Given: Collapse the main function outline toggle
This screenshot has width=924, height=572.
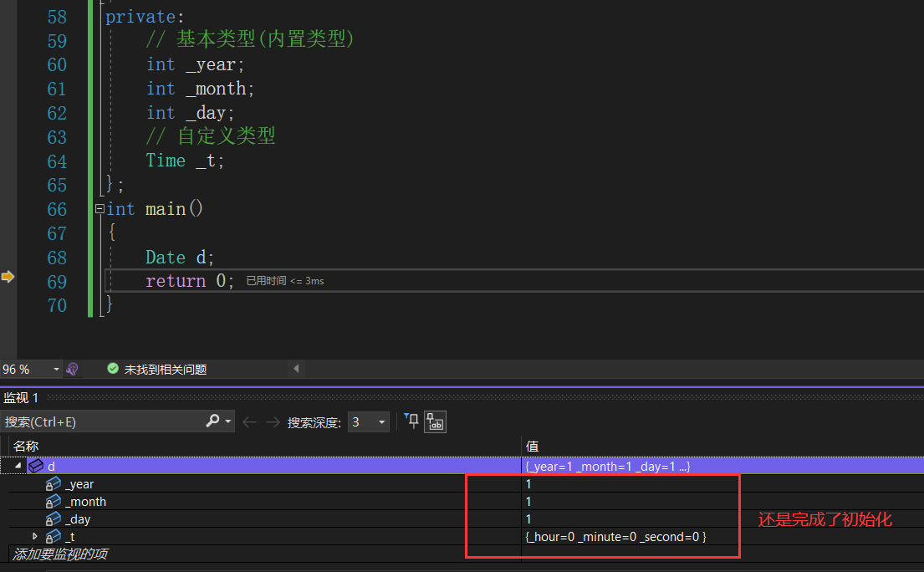Looking at the screenshot, I should pyautogui.click(x=100, y=208).
